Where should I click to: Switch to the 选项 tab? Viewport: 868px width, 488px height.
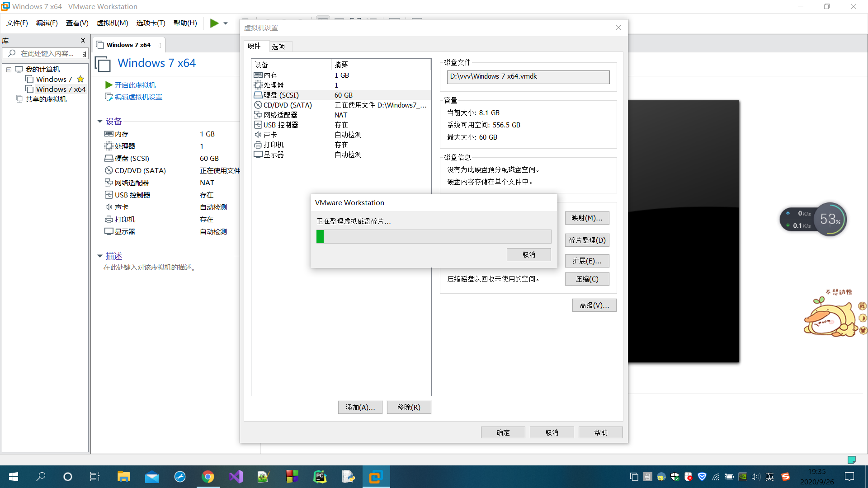coord(279,46)
